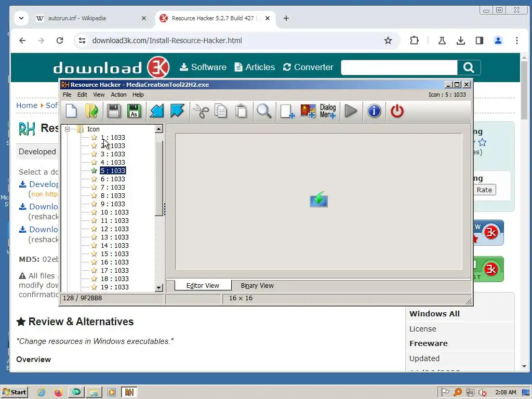Open Firefox from the taskbar

pyautogui.click(x=58, y=393)
